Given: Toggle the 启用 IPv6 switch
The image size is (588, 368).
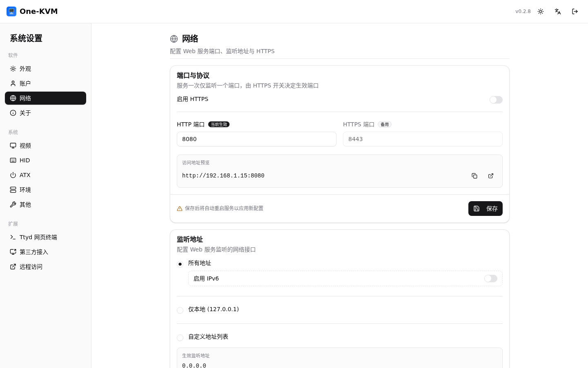Looking at the screenshot, I should coord(491,278).
